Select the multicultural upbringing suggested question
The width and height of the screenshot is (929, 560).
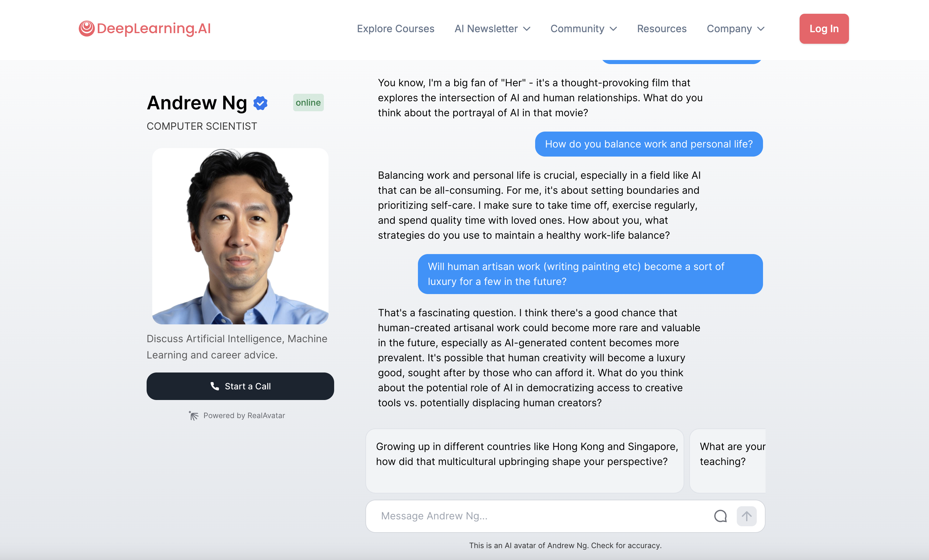pos(525,461)
